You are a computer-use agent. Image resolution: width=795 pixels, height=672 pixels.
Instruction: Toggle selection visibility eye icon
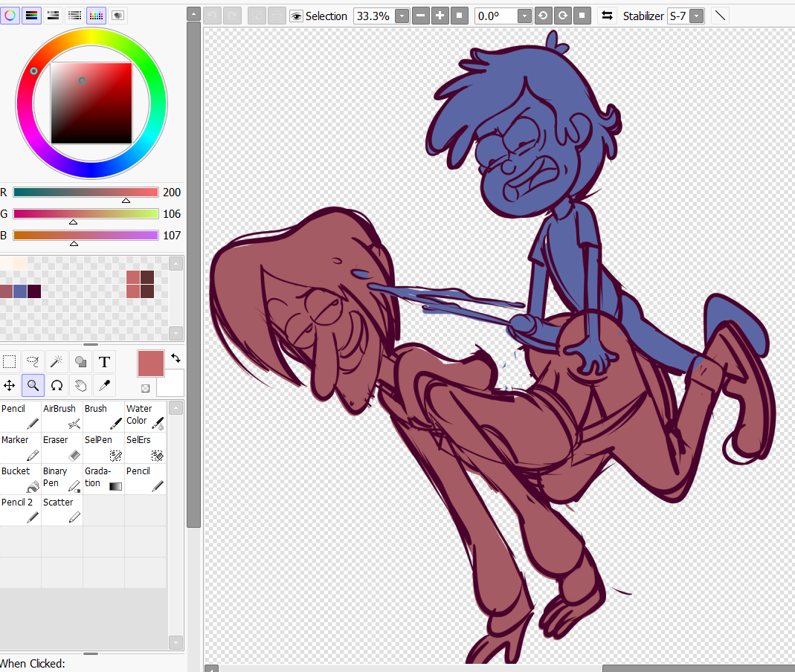[x=296, y=16]
